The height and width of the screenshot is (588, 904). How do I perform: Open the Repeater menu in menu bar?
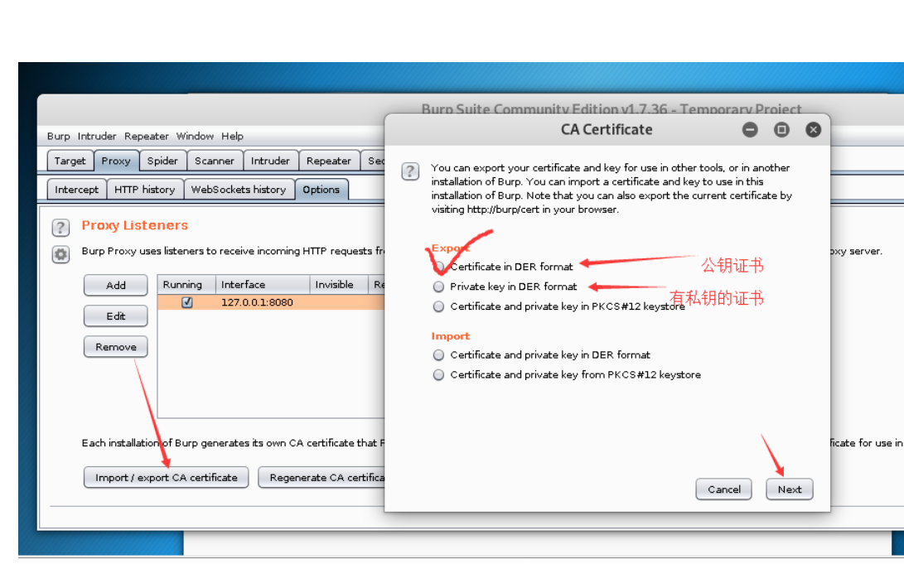pos(147,136)
